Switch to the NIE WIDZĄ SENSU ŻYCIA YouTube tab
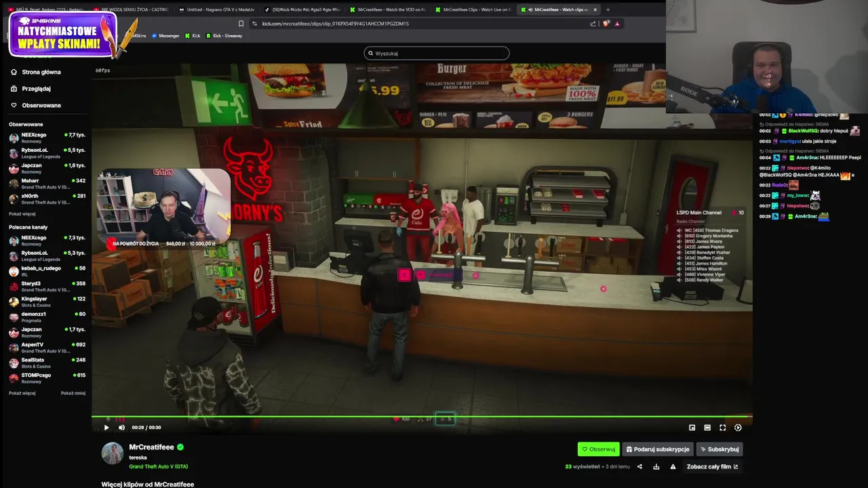Viewport: 868px width, 488px height. coord(132,9)
